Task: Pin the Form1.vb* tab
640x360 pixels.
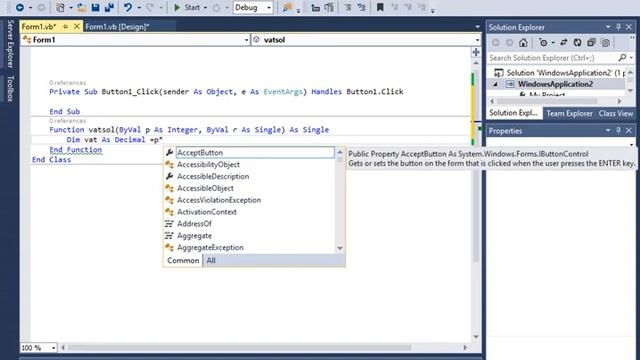Action: click(65, 27)
